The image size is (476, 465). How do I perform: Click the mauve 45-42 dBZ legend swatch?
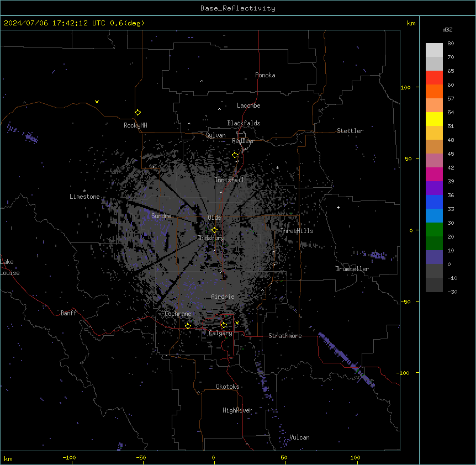(x=434, y=161)
